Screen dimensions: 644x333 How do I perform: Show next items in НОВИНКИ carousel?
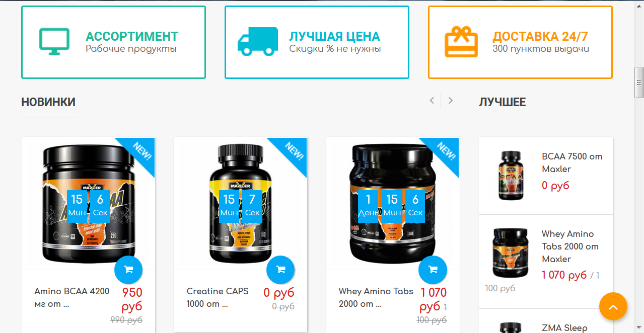tap(450, 101)
